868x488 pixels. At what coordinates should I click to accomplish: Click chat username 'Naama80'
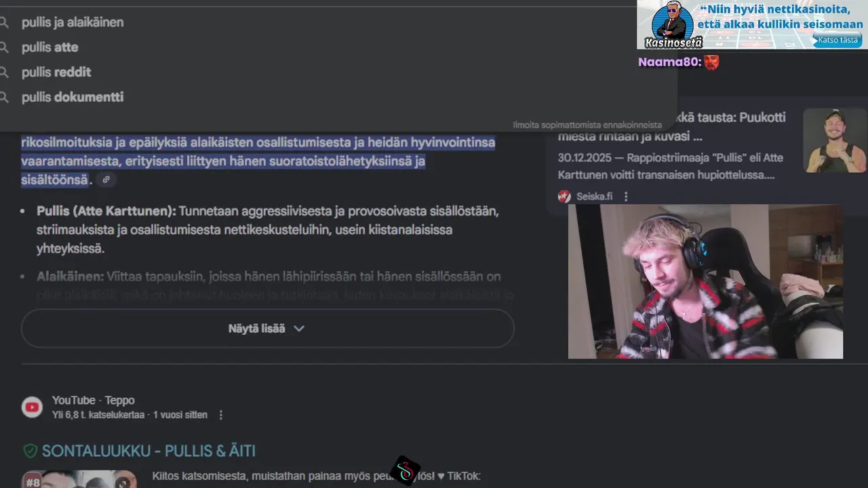[669, 62]
